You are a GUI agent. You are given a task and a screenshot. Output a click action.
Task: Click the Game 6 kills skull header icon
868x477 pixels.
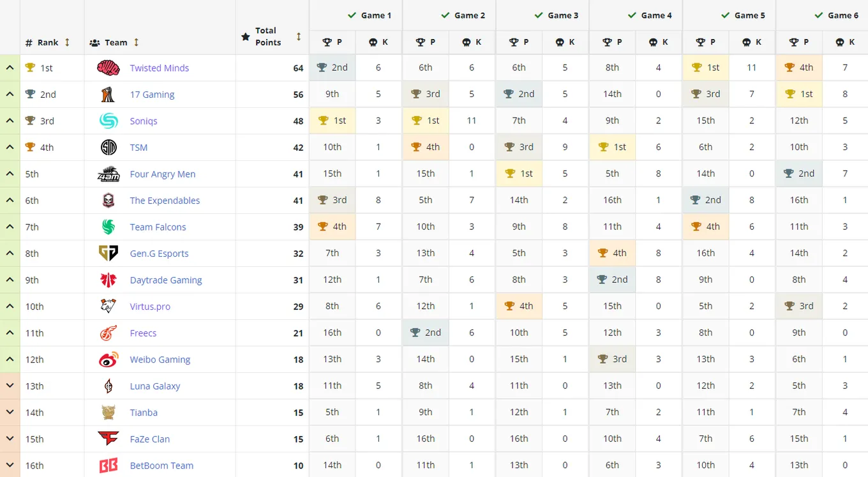[x=841, y=42]
